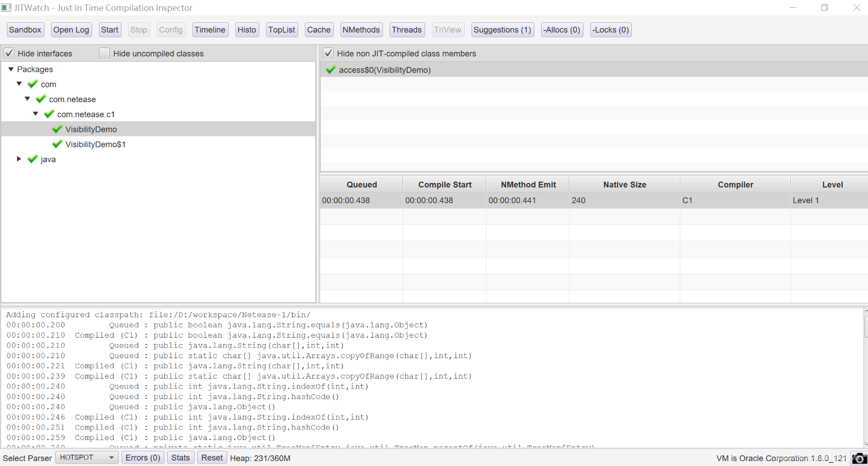Click green checkmark icon beside java
This screenshot has width=868, height=466.
pyautogui.click(x=32, y=159)
